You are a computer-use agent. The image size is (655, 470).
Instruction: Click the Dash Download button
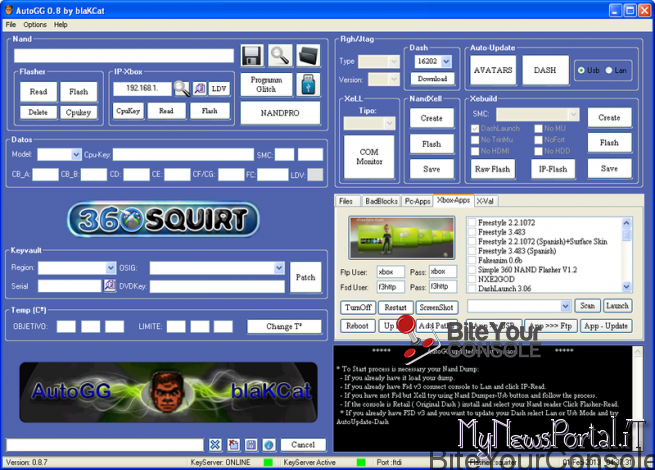[x=432, y=79]
